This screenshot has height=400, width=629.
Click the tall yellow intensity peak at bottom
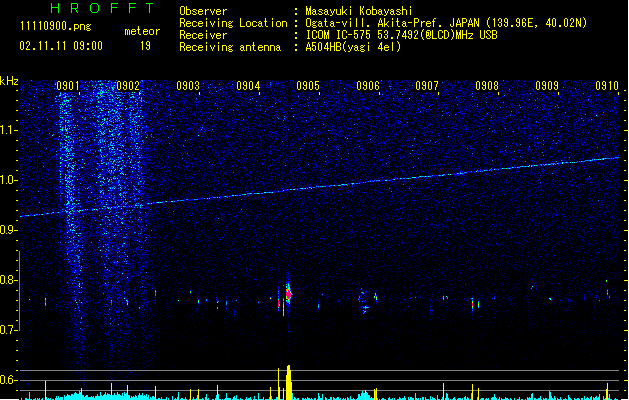[x=288, y=382]
